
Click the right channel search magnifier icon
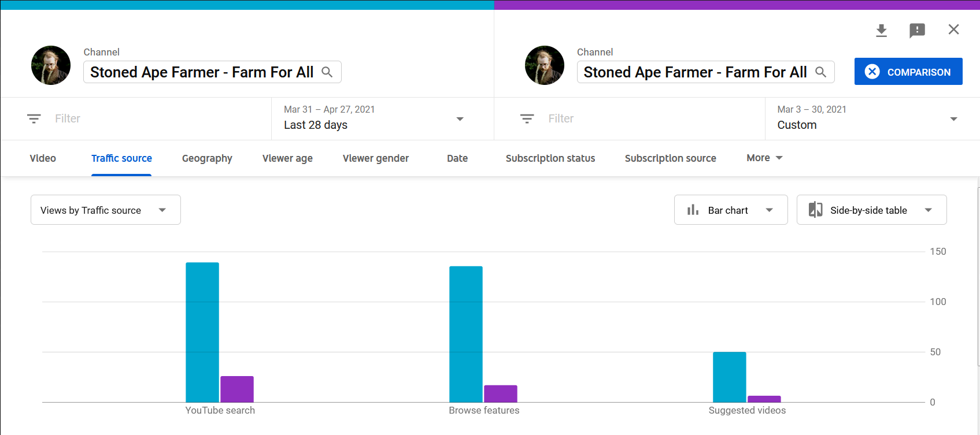point(820,72)
